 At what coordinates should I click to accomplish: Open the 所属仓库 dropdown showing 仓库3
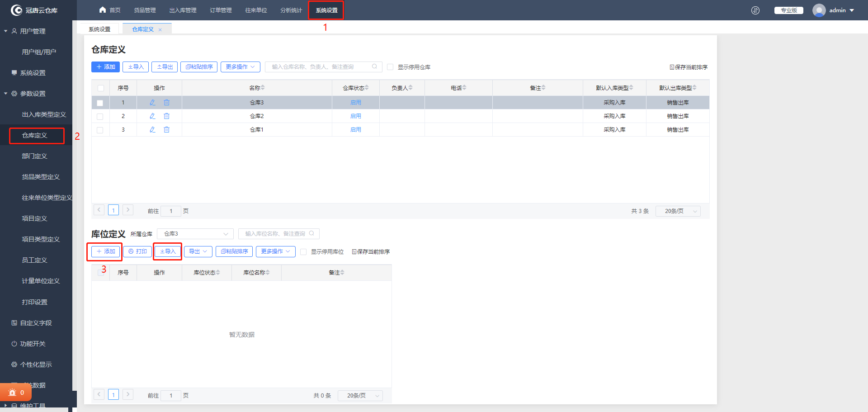195,234
